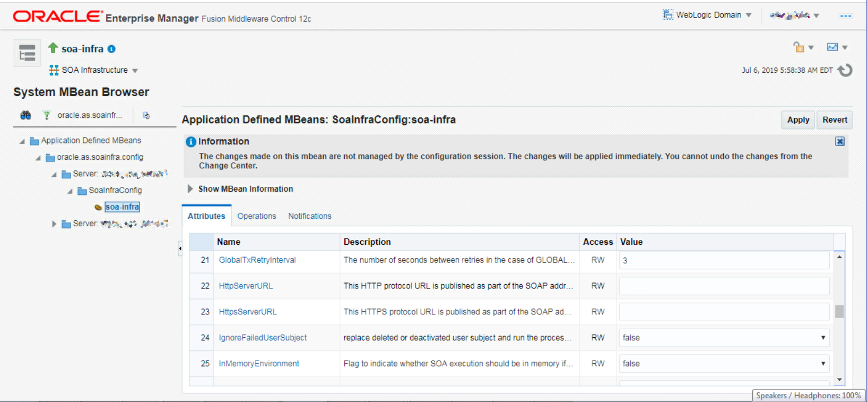Image resolution: width=868 pixels, height=402 pixels.
Task: Switch to the Operations tab
Action: pyautogui.click(x=257, y=216)
